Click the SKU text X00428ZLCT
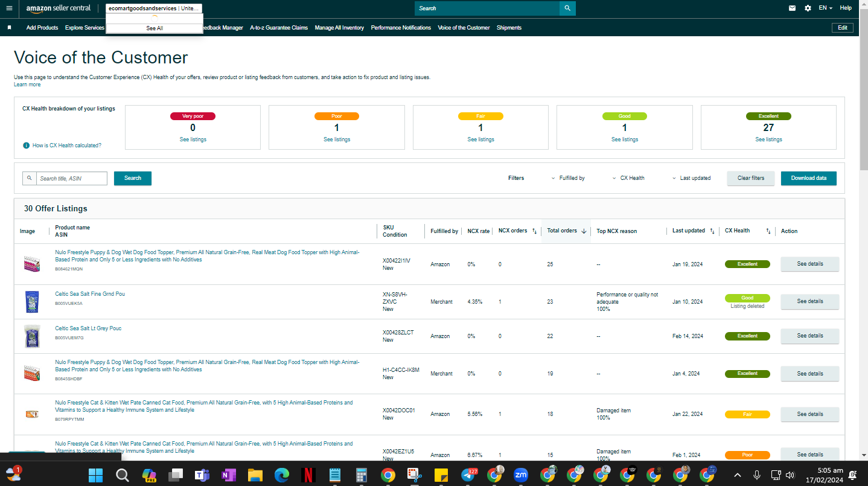This screenshot has height=486, width=868. (398, 333)
